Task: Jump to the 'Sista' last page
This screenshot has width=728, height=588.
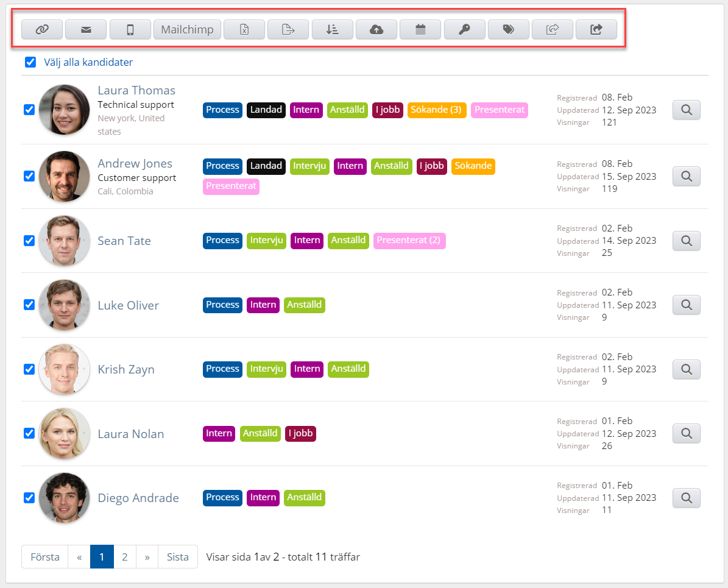Action: point(178,557)
